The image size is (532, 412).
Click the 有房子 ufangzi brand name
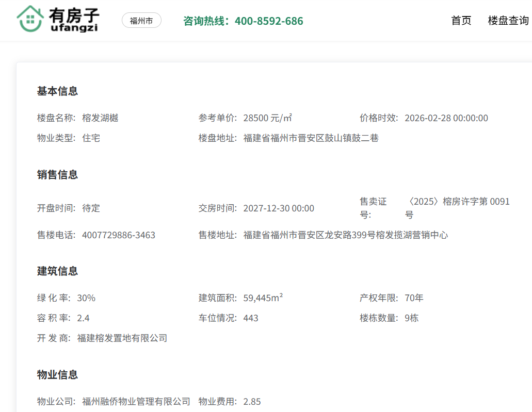pyautogui.click(x=74, y=20)
